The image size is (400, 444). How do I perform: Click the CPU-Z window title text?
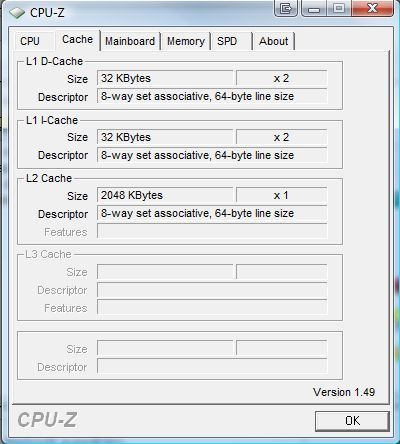point(47,13)
